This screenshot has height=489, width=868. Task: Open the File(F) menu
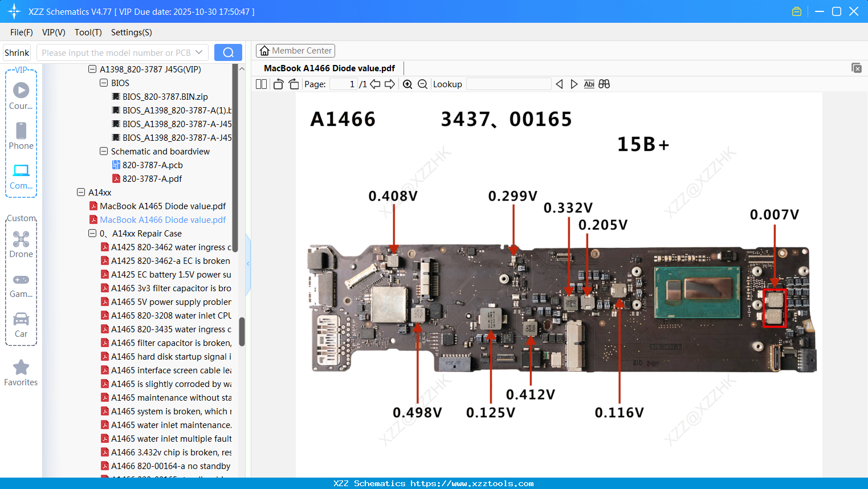(22, 32)
